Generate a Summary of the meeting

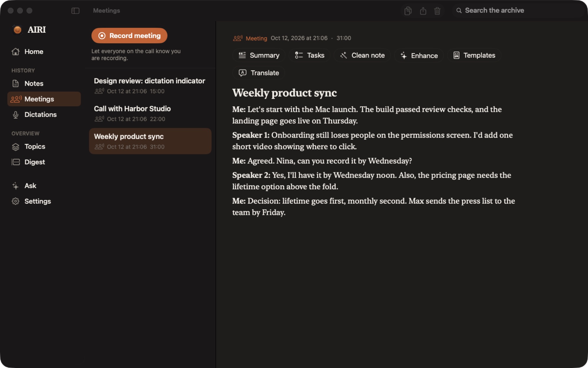click(x=259, y=55)
